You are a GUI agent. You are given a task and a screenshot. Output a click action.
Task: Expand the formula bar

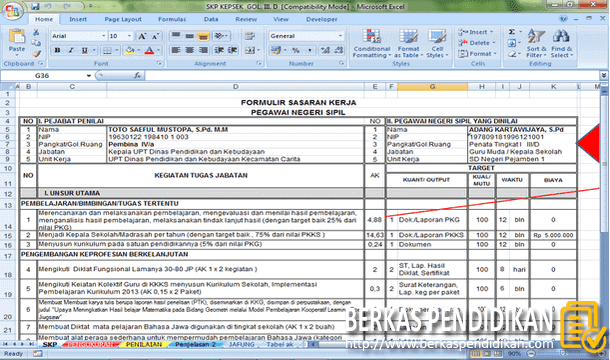[603, 76]
